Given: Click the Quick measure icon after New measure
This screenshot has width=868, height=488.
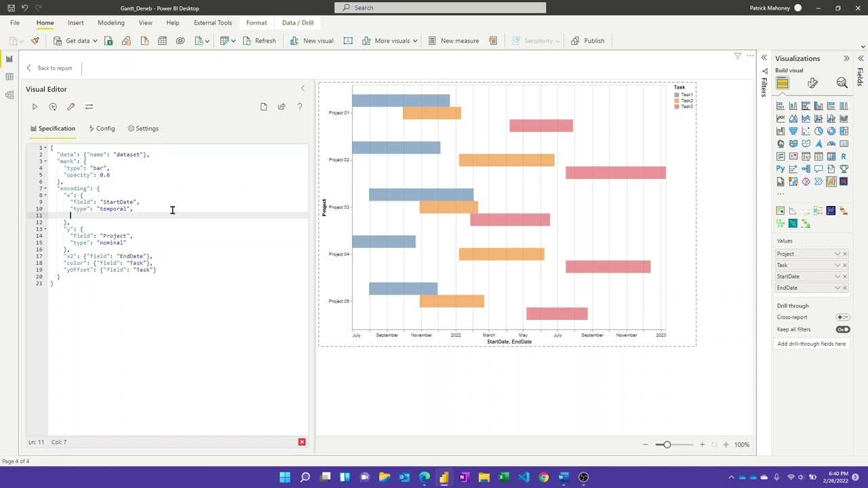Looking at the screenshot, I should click(493, 41).
